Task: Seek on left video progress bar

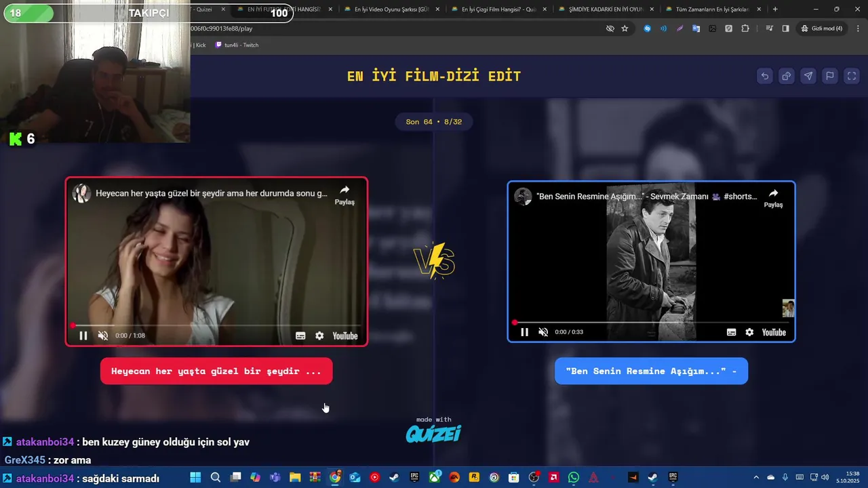Action: point(216,325)
